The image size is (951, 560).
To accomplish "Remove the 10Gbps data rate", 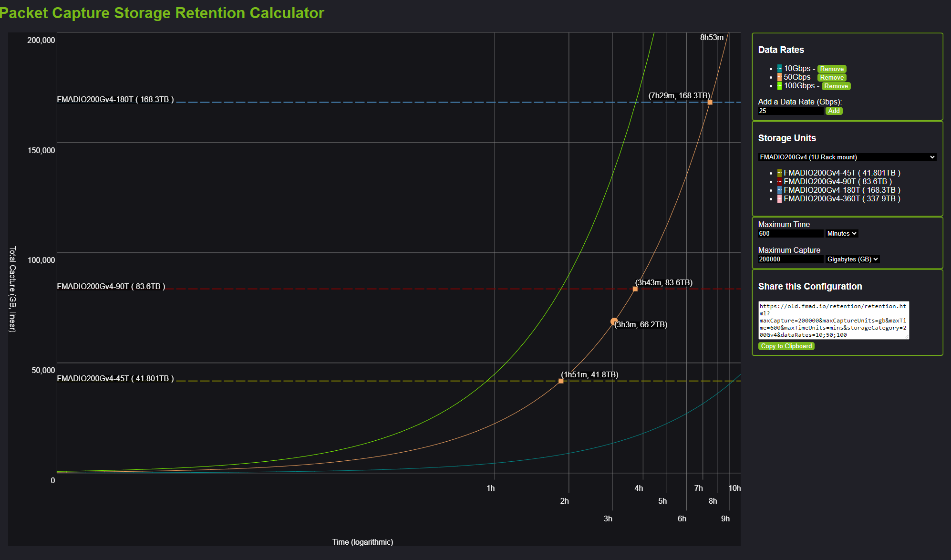I will tap(832, 69).
